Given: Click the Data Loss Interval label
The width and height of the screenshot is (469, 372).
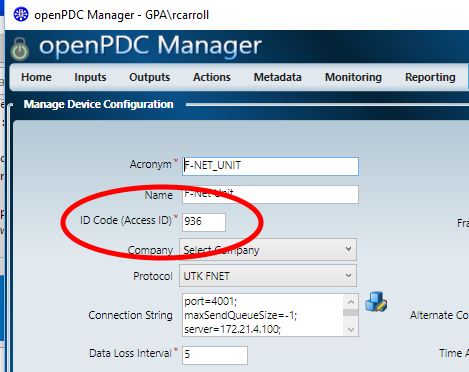Looking at the screenshot, I should point(130,353).
